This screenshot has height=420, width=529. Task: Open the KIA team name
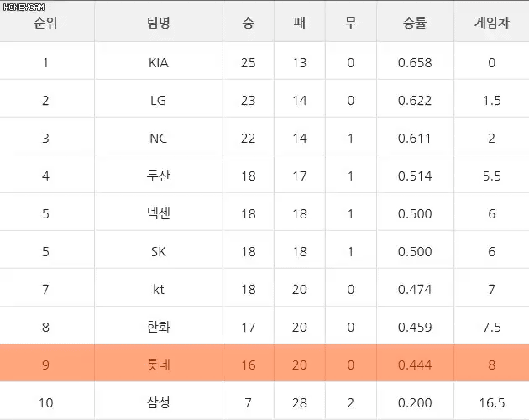tap(158, 63)
